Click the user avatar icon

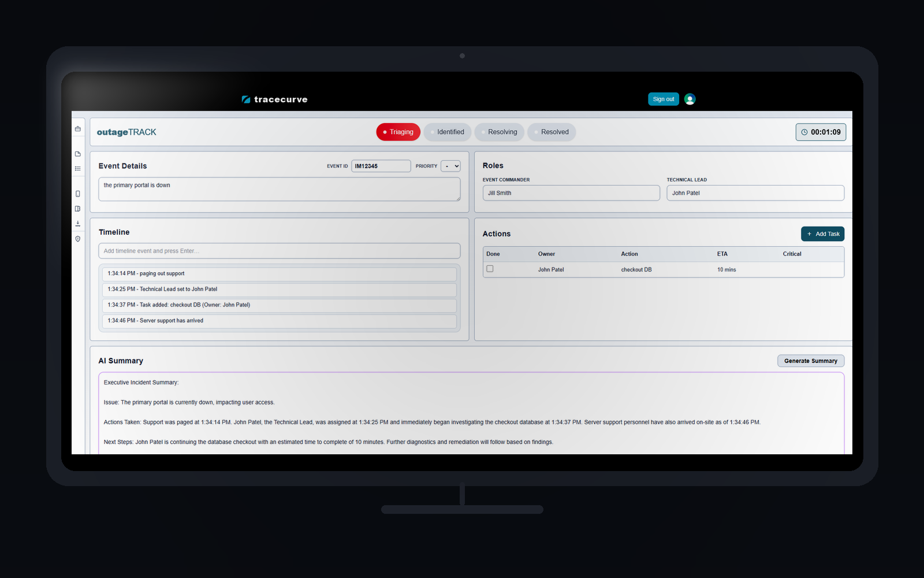pyautogui.click(x=690, y=99)
